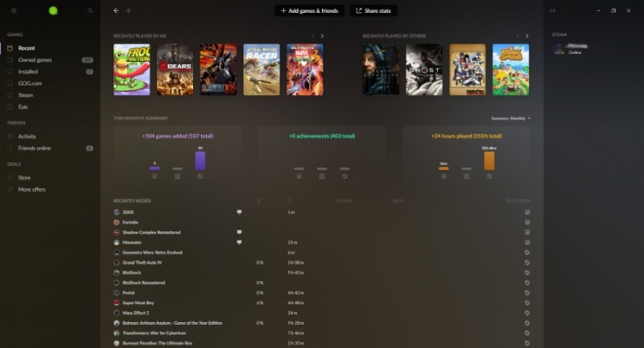Sort by the Tags column header
Viewport: 644px width, 348px height.
[398, 201]
